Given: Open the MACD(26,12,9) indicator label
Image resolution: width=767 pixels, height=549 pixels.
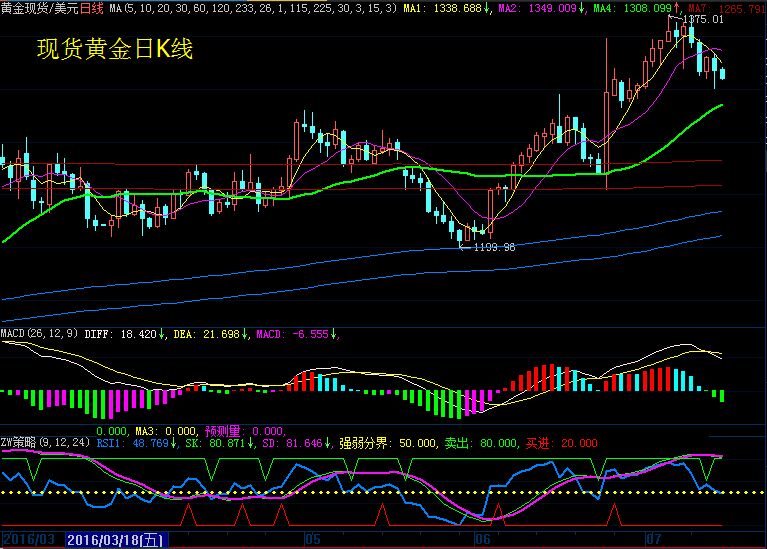Looking at the screenshot, I should pos(38,334).
